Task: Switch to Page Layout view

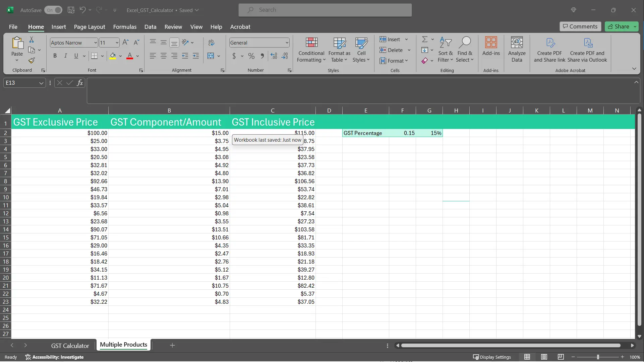Action: (x=544, y=357)
